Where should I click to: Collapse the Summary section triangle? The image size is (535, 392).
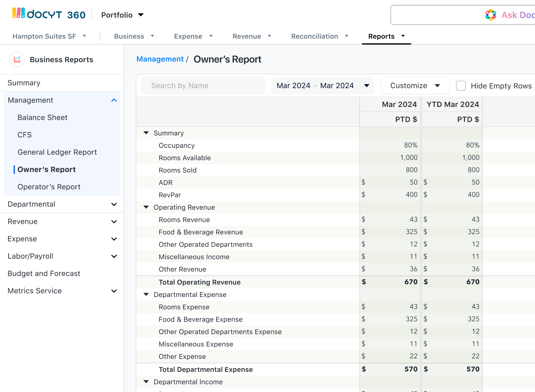[x=146, y=133]
